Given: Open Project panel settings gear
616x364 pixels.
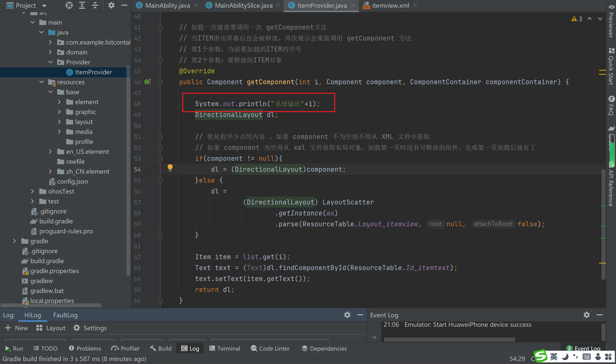Looking at the screenshot, I should click(x=111, y=5).
